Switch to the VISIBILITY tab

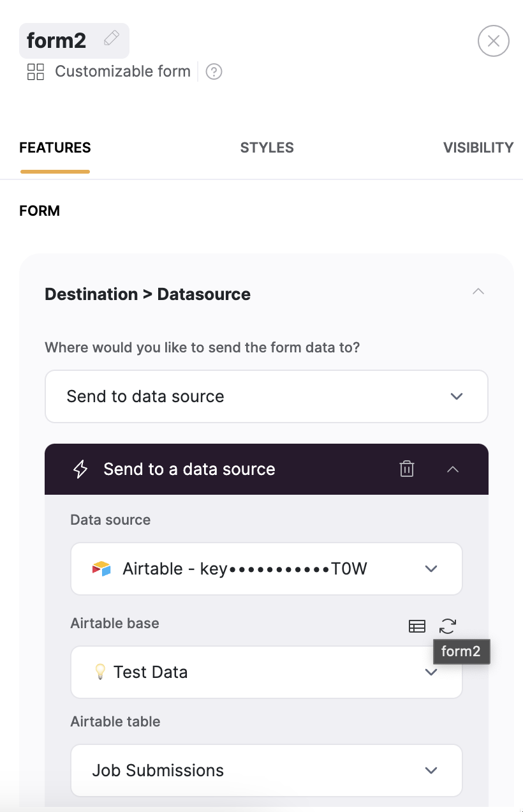(x=478, y=147)
